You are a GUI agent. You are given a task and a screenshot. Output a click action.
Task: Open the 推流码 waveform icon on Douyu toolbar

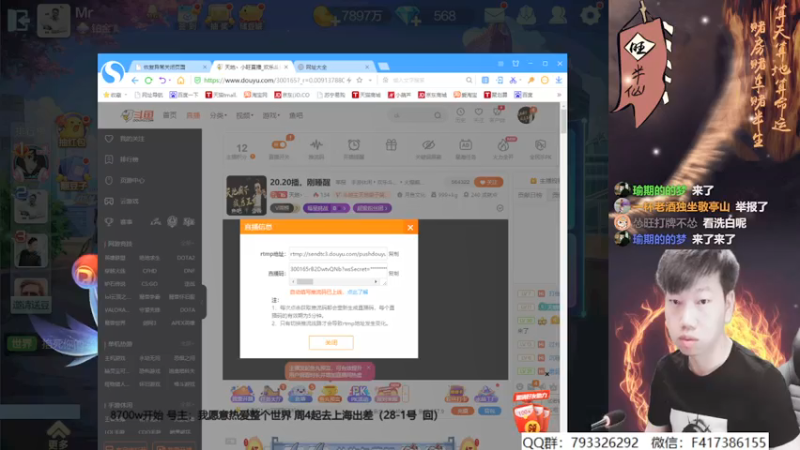(x=316, y=145)
